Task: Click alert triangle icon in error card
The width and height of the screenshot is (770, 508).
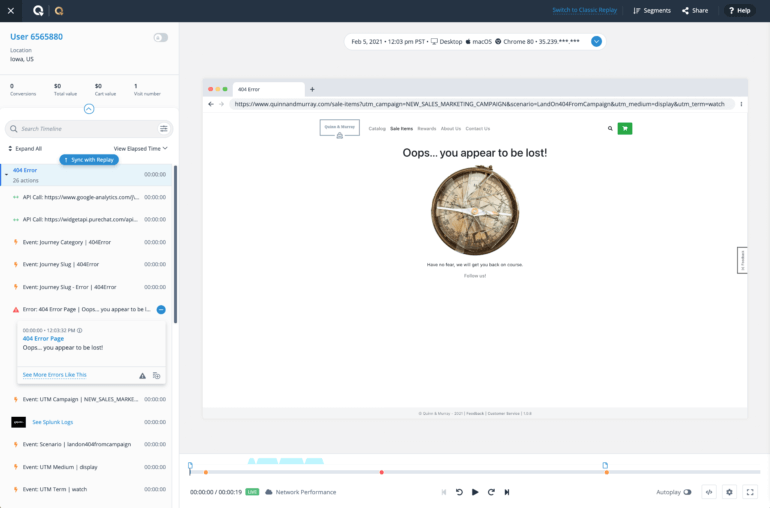Action: (142, 376)
